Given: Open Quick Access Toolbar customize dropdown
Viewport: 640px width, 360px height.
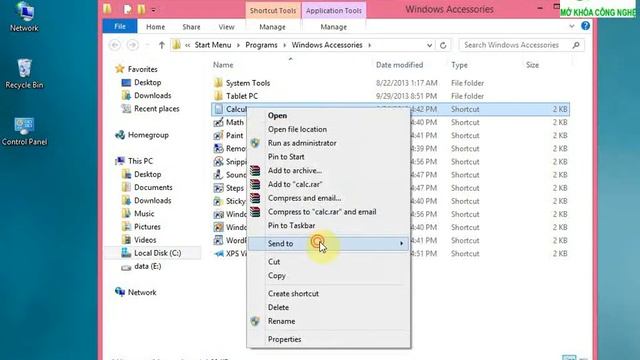Looking at the screenshot, I should click(153, 9).
